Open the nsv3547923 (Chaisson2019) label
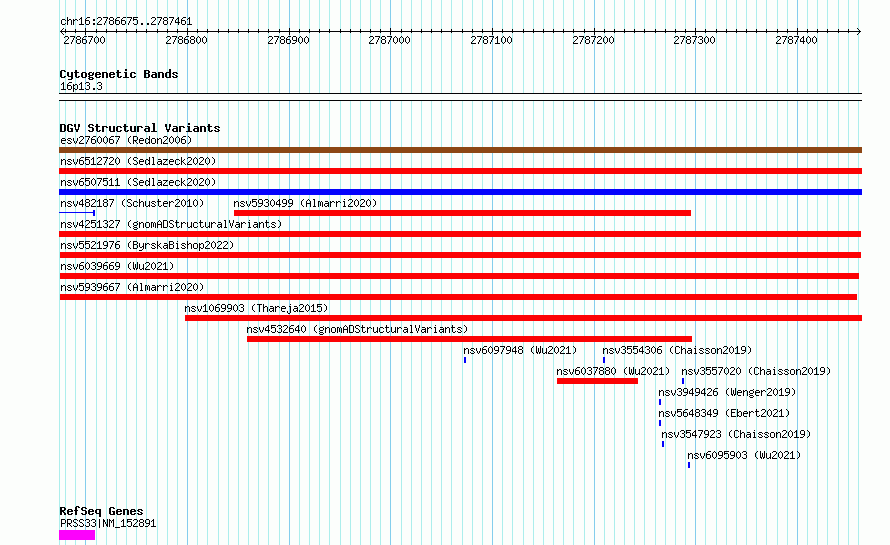 [736, 434]
